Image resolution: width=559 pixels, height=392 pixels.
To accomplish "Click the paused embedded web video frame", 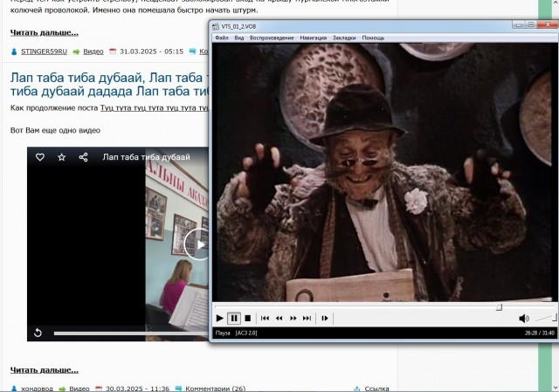I will pos(118,244).
